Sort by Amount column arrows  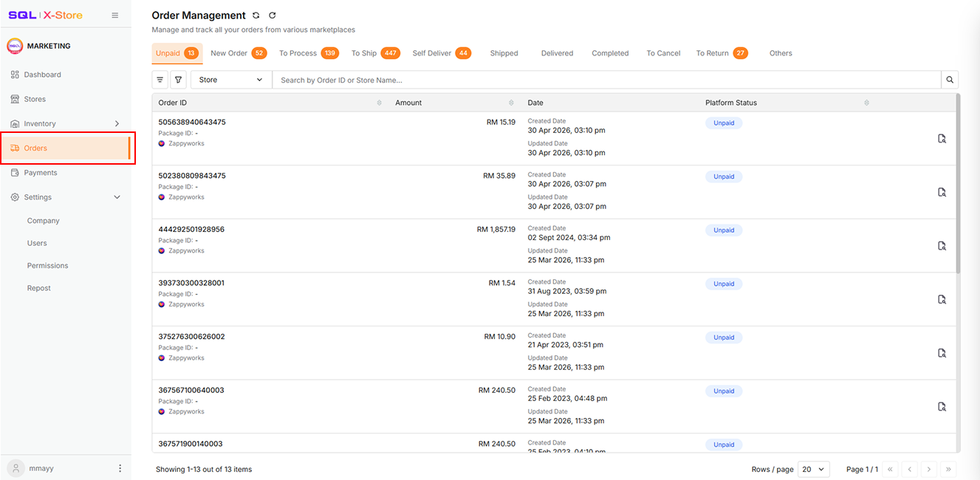pos(511,103)
